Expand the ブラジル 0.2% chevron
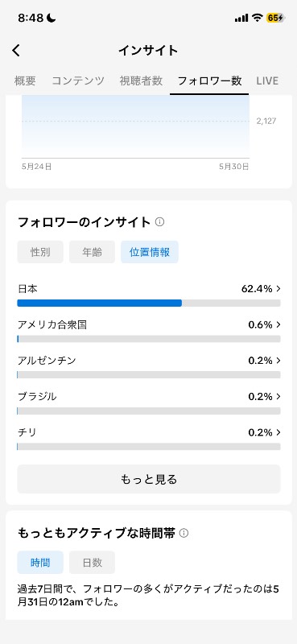This screenshot has height=644, width=297. click(x=278, y=396)
